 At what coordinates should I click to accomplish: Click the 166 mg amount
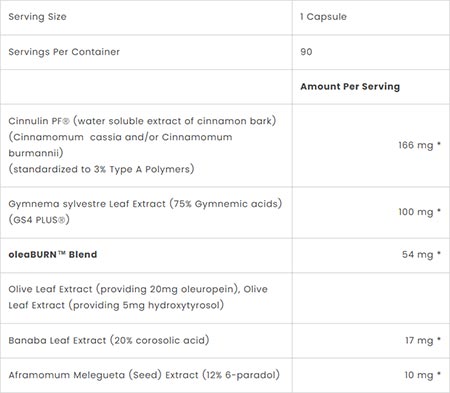click(x=416, y=145)
